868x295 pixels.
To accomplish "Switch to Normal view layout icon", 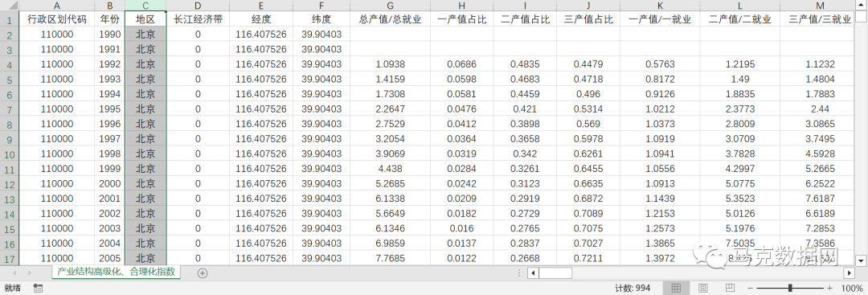I will pos(676,288).
